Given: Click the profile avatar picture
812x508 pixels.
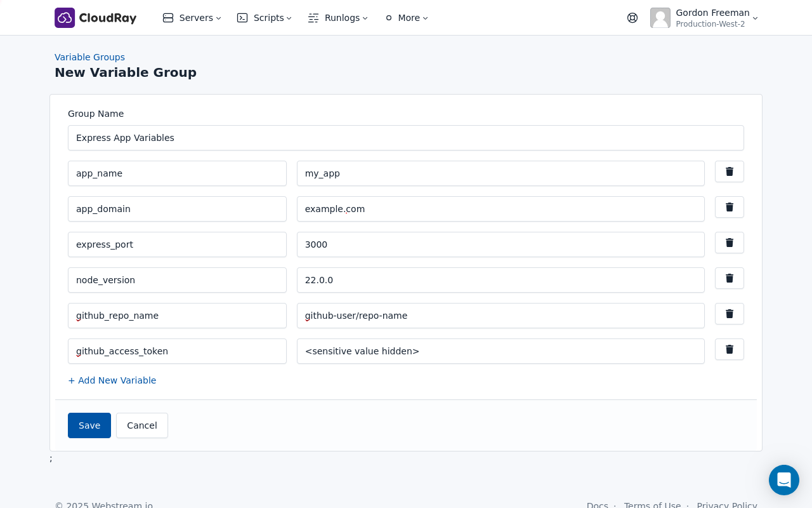Looking at the screenshot, I should click(660, 18).
